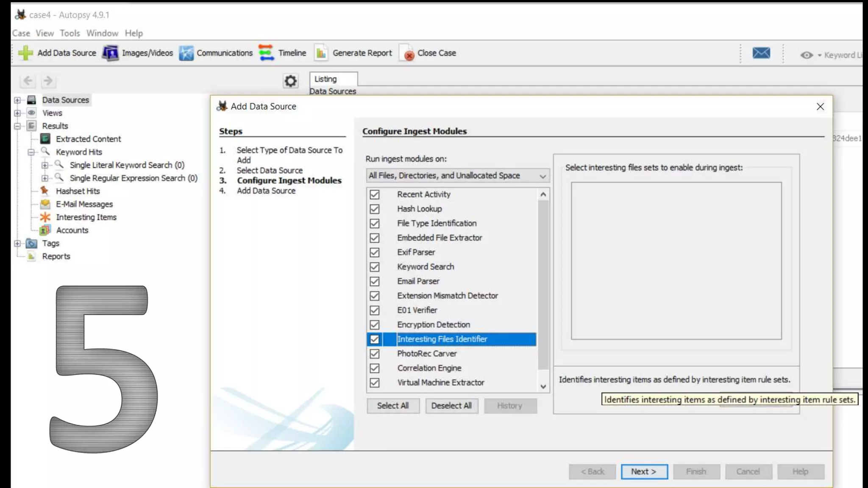The image size is (868, 488).
Task: Collapse the Keyword Hits tree node
Action: pyautogui.click(x=31, y=152)
